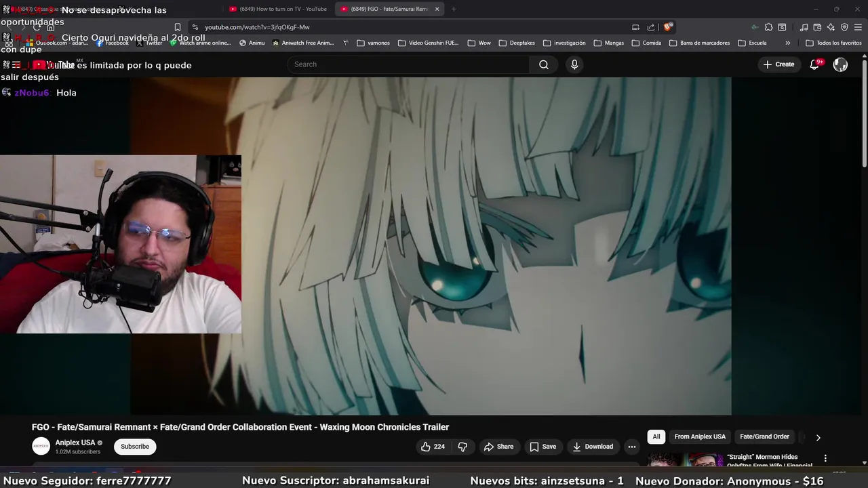Open the Video Genshin FUE bookmarks folder

coord(428,43)
